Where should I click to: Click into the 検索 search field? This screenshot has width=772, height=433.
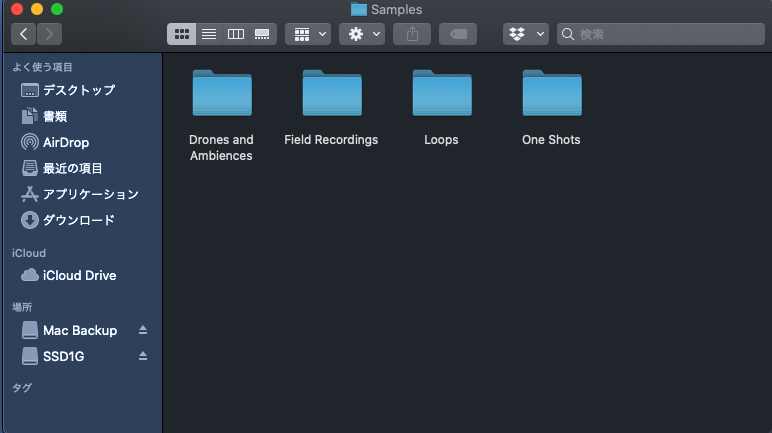[x=661, y=34]
